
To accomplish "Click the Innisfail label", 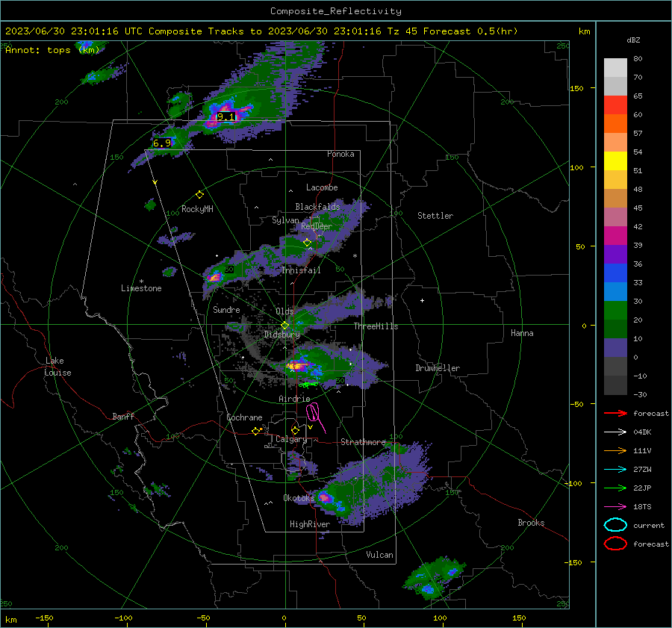I will pyautogui.click(x=302, y=270).
